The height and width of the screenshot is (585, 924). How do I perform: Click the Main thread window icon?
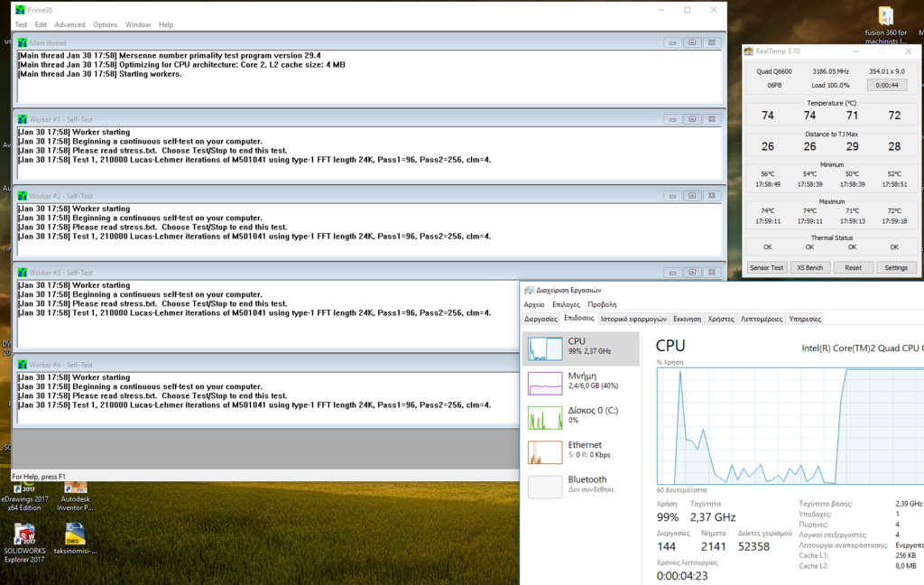pyautogui.click(x=23, y=43)
